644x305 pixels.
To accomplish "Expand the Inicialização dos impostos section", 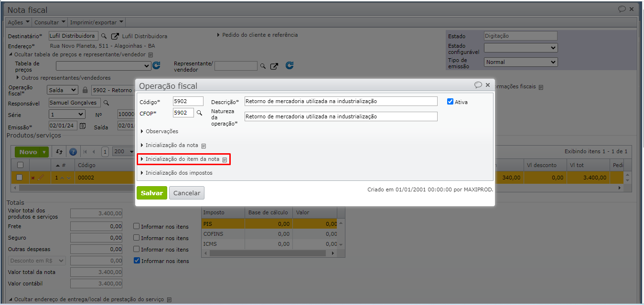I will (179, 173).
